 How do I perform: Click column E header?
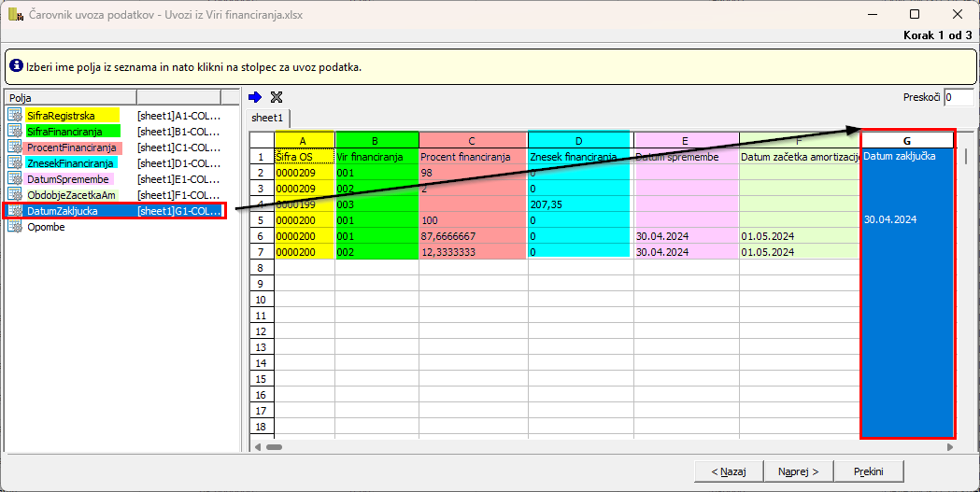(687, 140)
